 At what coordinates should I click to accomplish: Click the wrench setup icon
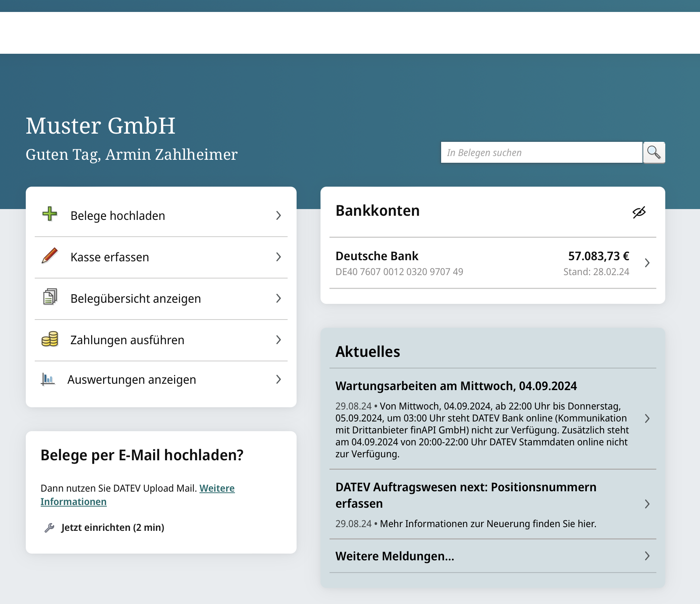[49, 527]
